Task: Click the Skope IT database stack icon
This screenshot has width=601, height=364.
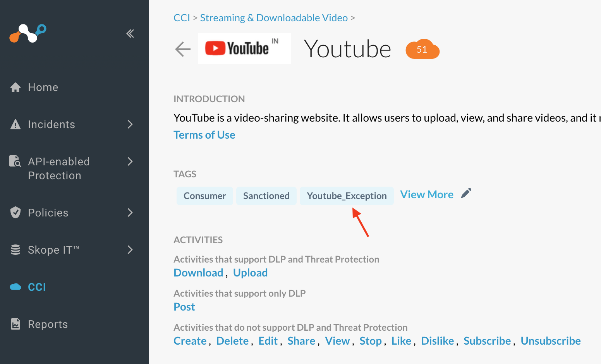Action: (15, 250)
